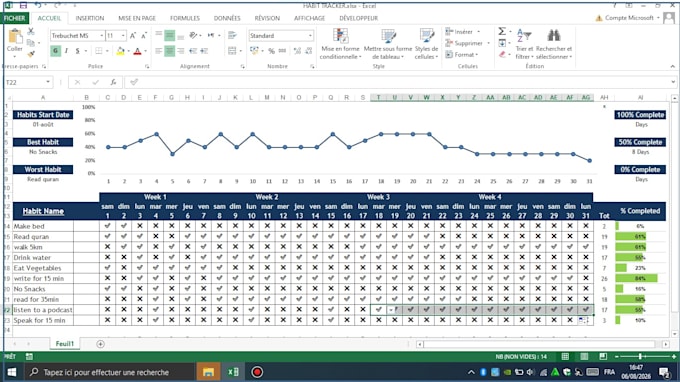The width and height of the screenshot is (680, 382).
Task: Switch to the AFFICHAGE tab
Action: (x=309, y=18)
